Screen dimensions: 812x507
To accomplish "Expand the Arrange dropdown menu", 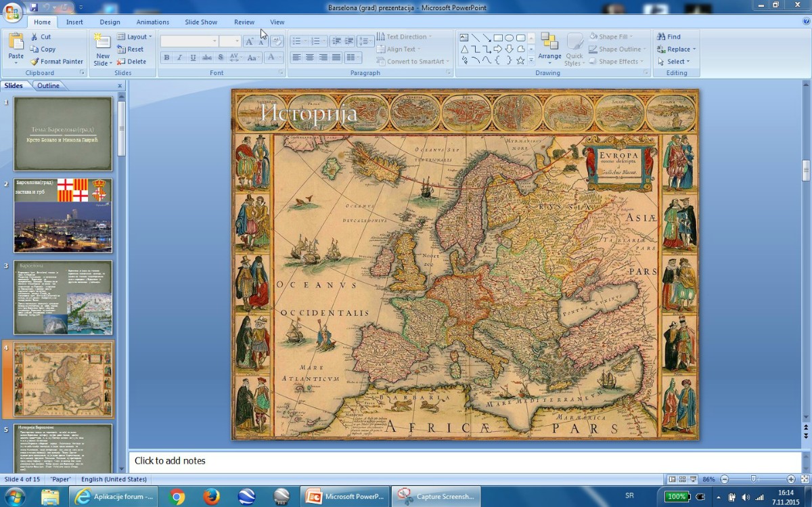I will pos(549,57).
